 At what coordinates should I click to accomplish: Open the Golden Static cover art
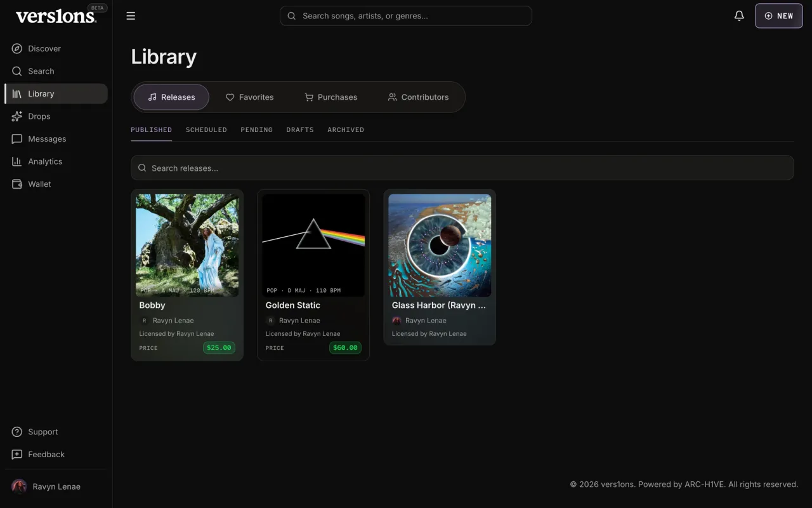(x=313, y=246)
